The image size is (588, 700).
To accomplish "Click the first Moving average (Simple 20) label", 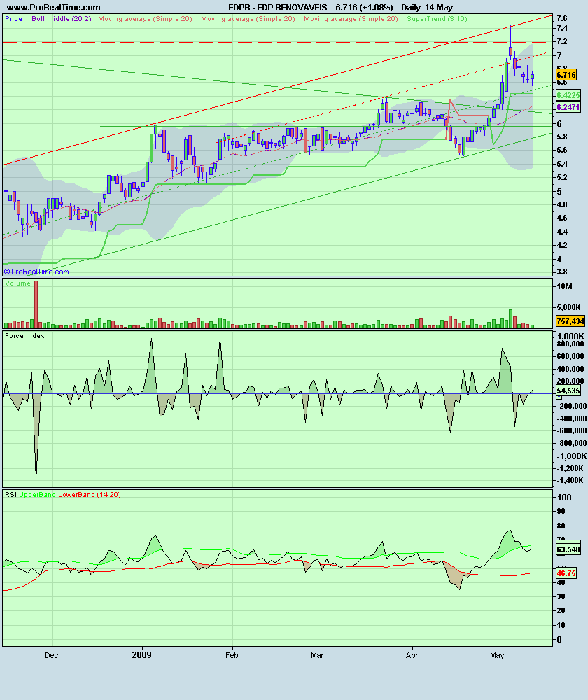I will click(145, 19).
